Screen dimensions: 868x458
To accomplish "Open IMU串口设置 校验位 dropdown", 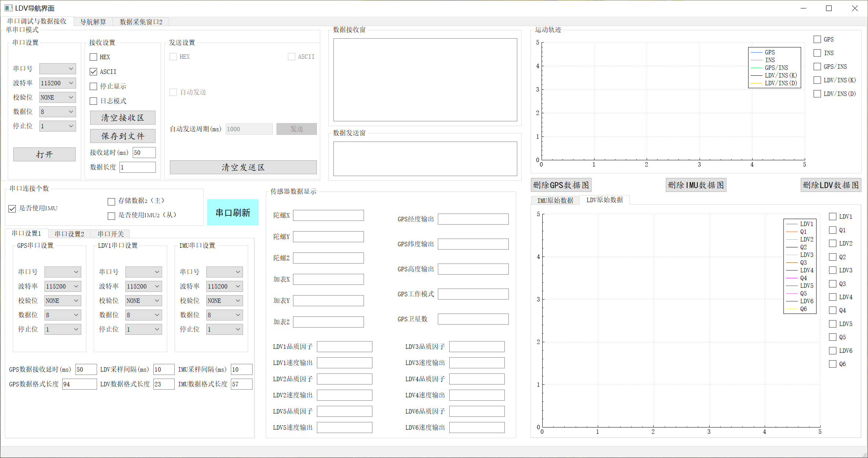I will (224, 301).
